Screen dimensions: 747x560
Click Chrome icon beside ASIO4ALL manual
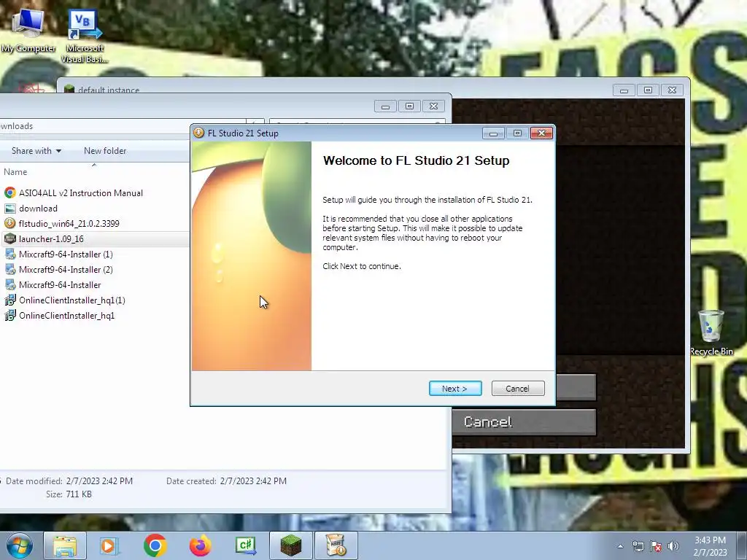coord(10,192)
